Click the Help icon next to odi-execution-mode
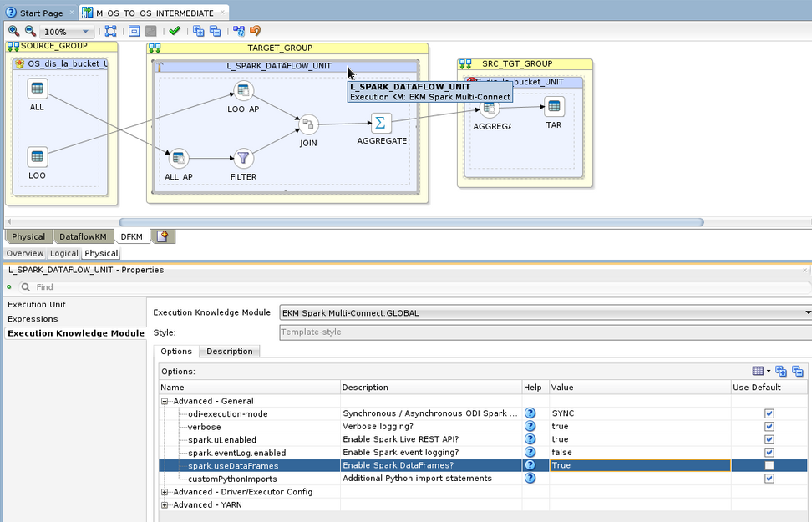Viewport: 812px width, 522px height. pyautogui.click(x=529, y=413)
